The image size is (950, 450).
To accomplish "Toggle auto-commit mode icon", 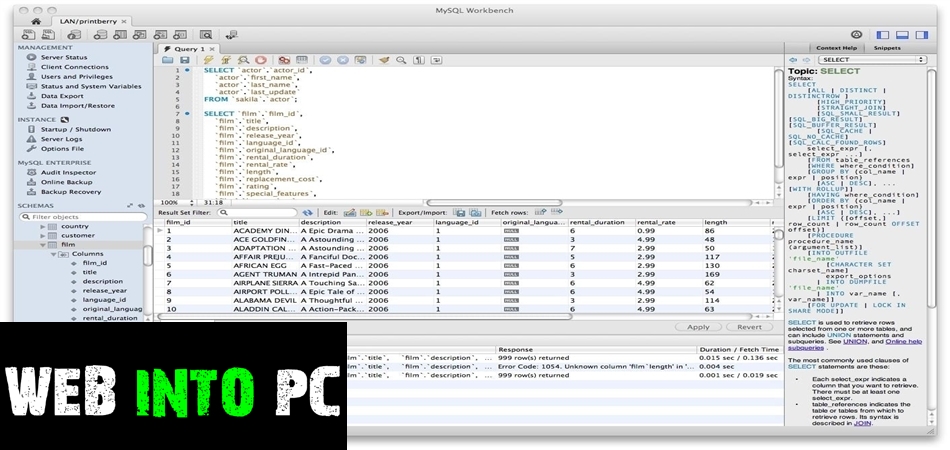I will point(360,60).
